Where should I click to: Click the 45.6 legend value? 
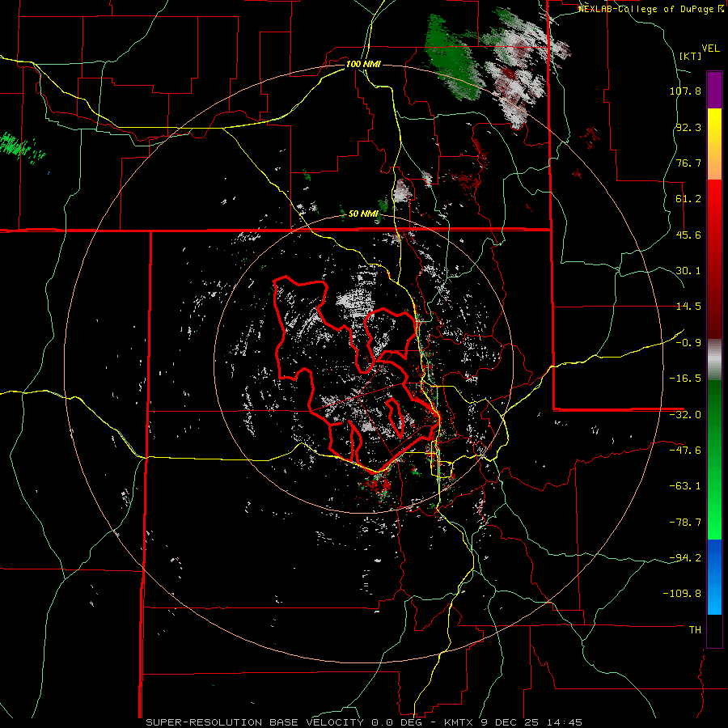point(688,235)
